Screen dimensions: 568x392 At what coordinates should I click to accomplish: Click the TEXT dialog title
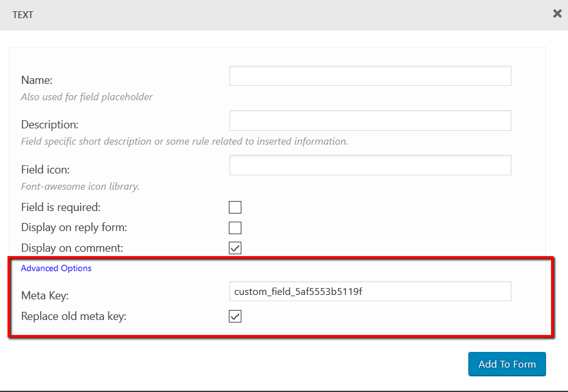click(x=23, y=15)
